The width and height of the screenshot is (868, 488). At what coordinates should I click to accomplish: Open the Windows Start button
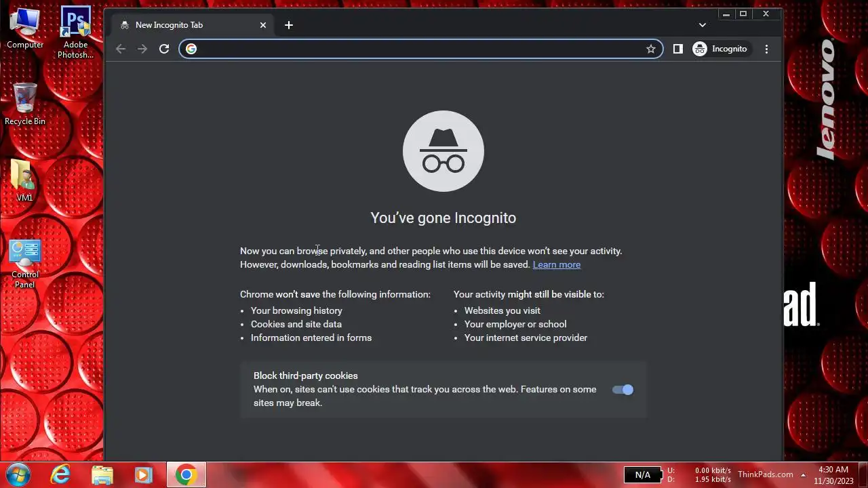point(18,474)
